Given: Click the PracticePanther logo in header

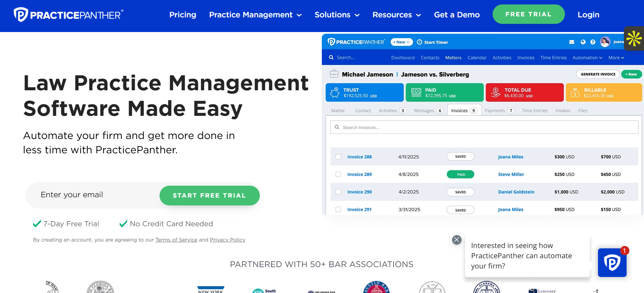Looking at the screenshot, I should click(68, 15).
